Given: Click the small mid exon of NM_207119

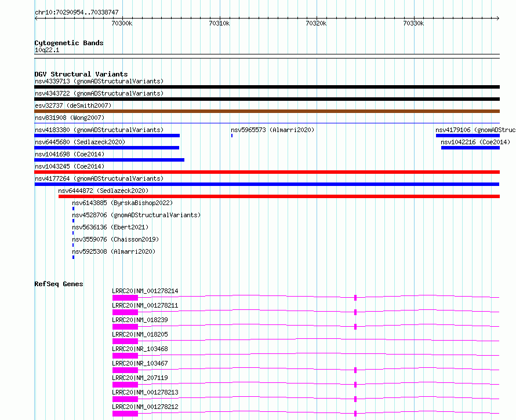Looking at the screenshot, I should [x=355, y=385].
